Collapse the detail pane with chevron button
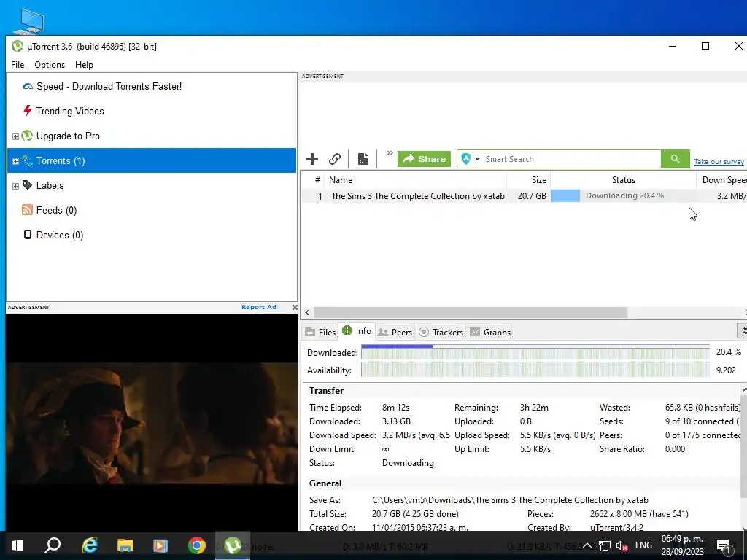The image size is (747, 560). (x=742, y=330)
